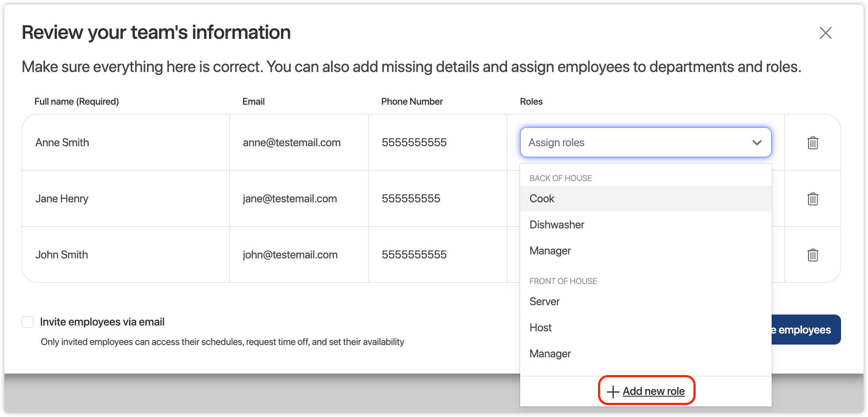Delete Anne Smith's row with trash icon
This screenshot has height=417, width=868.
tap(812, 143)
